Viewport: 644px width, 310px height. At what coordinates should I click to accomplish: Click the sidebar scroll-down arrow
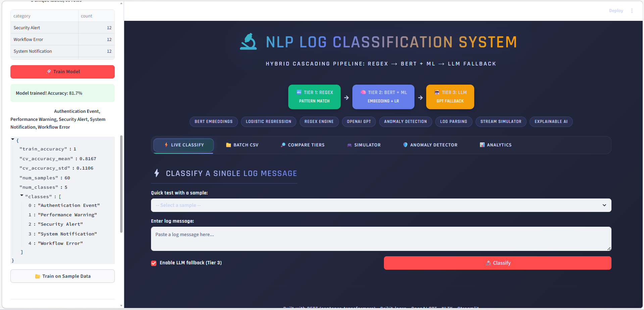point(121,306)
